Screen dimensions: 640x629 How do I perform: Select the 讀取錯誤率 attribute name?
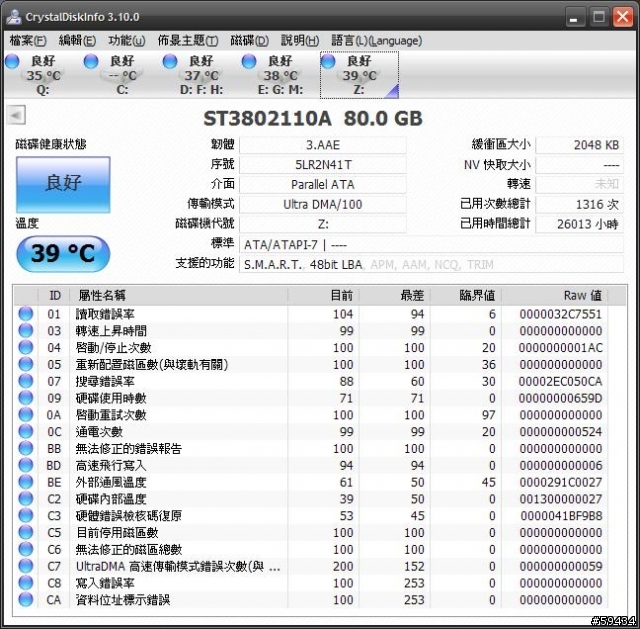[105, 314]
